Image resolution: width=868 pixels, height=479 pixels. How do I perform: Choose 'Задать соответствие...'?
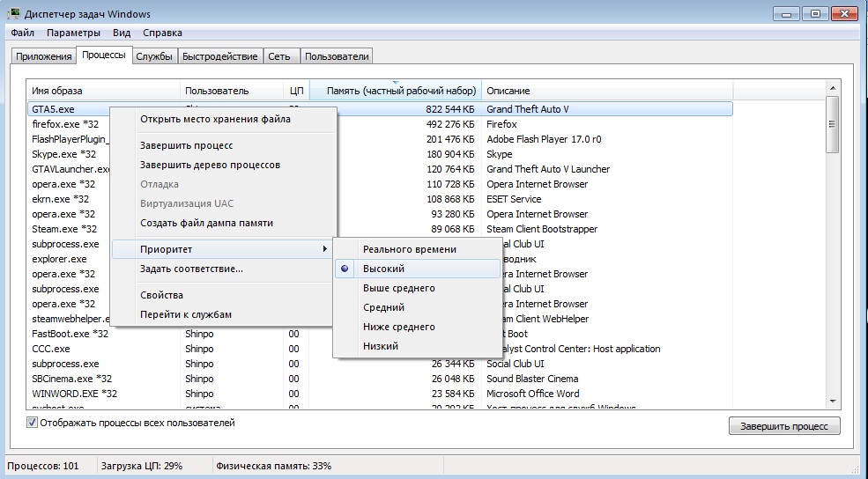(x=223, y=269)
